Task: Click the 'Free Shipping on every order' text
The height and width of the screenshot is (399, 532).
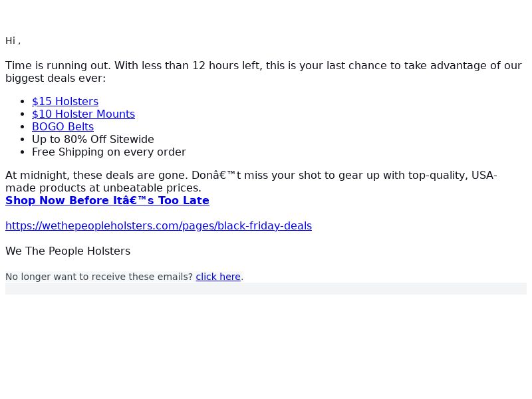Action: 109,152
